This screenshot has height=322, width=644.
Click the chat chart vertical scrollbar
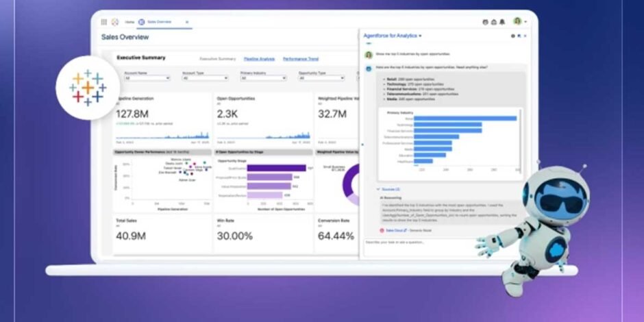click(x=521, y=140)
